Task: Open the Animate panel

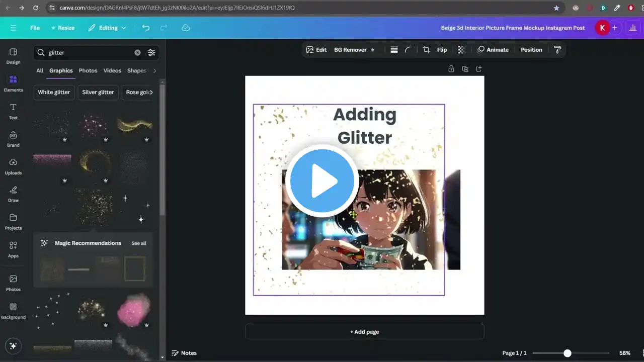Action: pyautogui.click(x=493, y=50)
